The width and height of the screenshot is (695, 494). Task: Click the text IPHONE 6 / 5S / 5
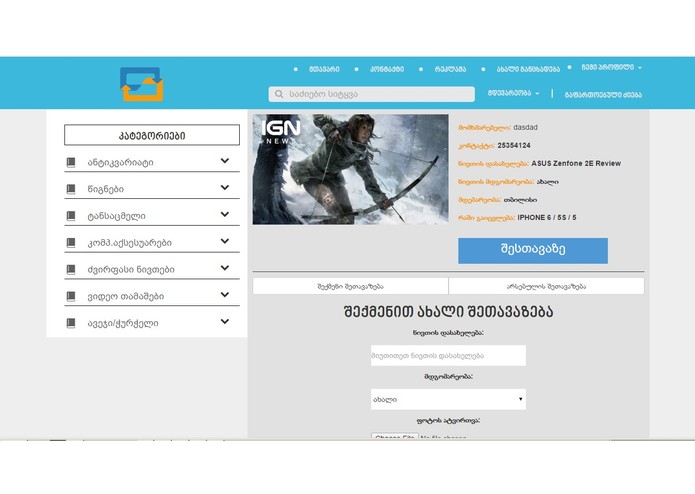(547, 218)
